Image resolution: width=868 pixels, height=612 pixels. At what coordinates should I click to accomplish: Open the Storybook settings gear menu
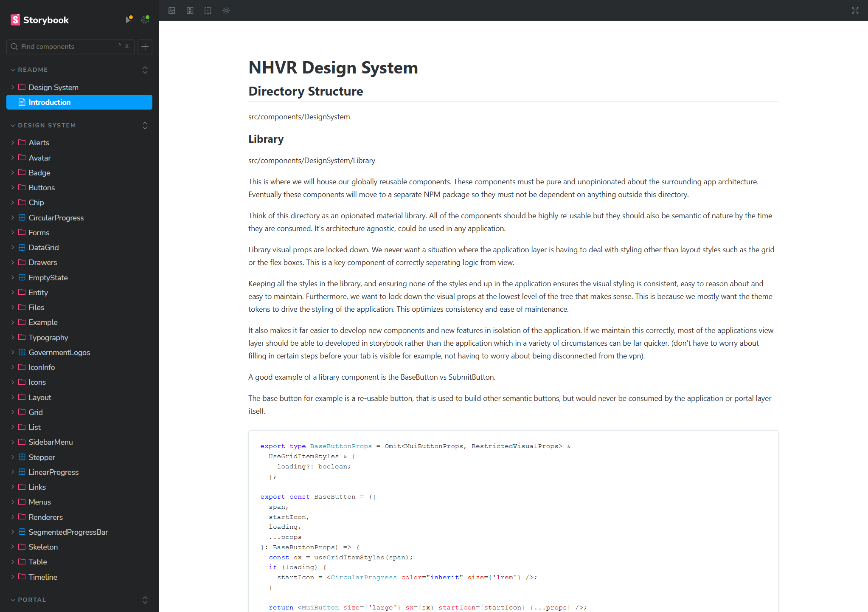click(x=145, y=20)
